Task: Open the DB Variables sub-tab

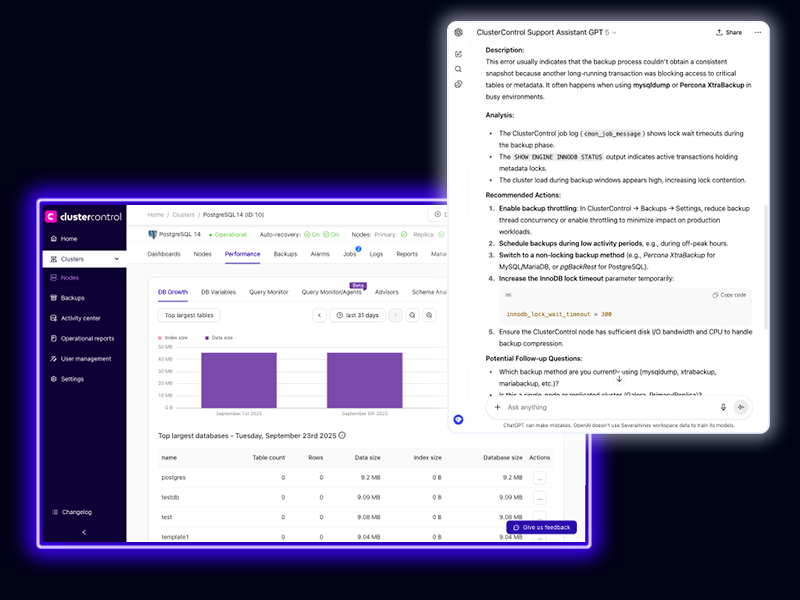Action: pyautogui.click(x=218, y=292)
